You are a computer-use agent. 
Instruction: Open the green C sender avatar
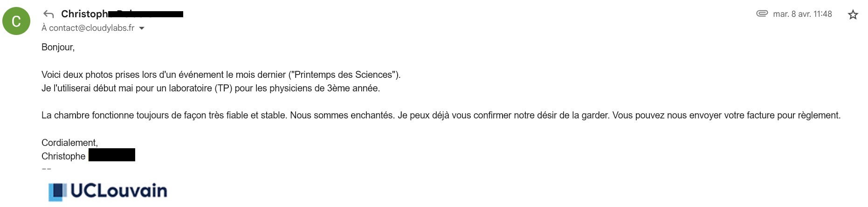(16, 21)
